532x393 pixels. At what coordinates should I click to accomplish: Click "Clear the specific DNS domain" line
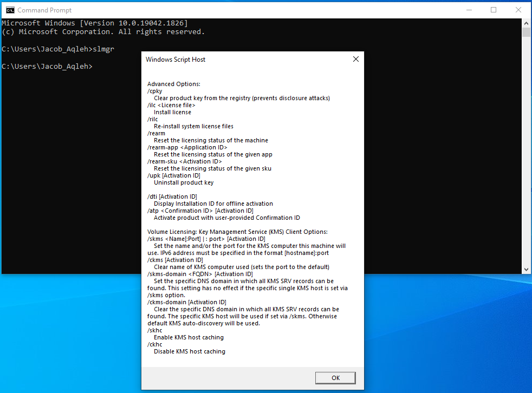pyautogui.click(x=246, y=309)
